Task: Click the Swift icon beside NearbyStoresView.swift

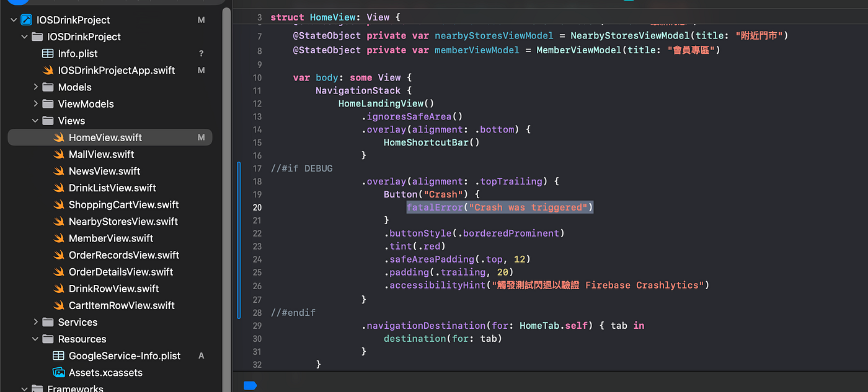Action: (x=59, y=221)
